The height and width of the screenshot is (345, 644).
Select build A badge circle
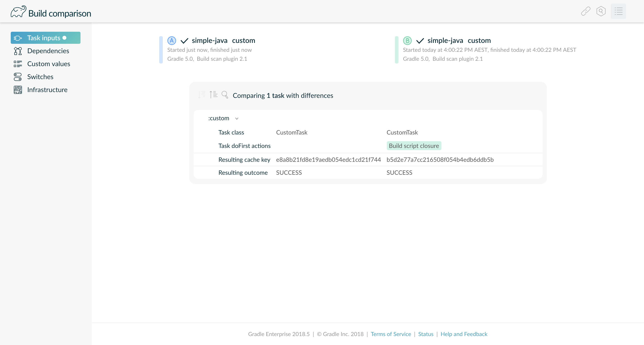point(172,40)
